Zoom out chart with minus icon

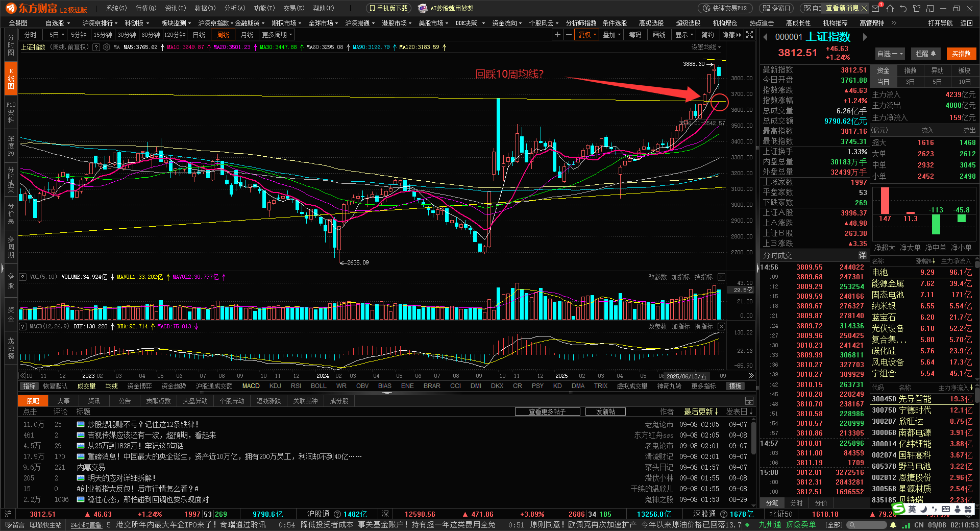pyautogui.click(x=569, y=35)
